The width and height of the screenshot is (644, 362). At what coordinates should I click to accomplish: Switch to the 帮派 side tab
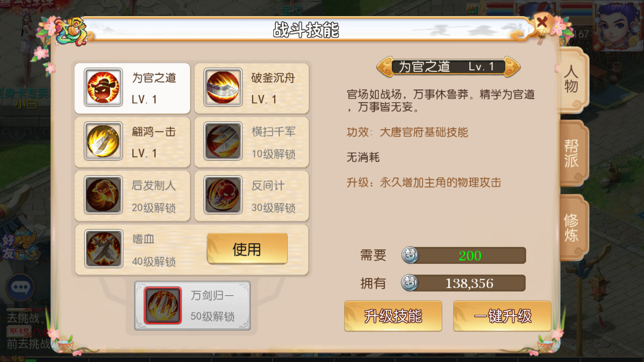pos(572,153)
